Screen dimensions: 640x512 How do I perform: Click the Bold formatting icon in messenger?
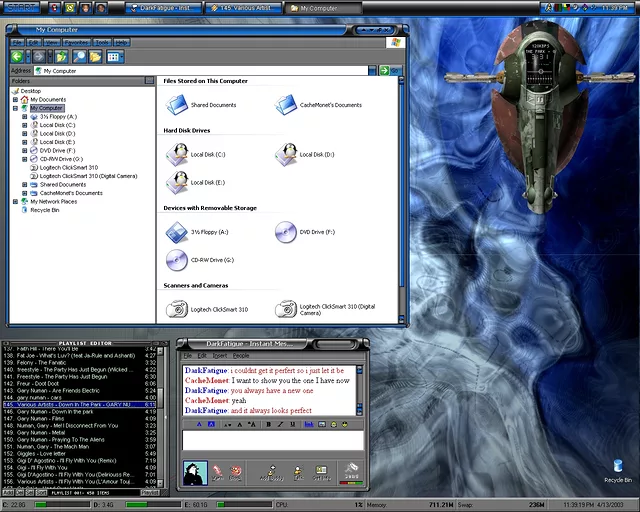268,424
